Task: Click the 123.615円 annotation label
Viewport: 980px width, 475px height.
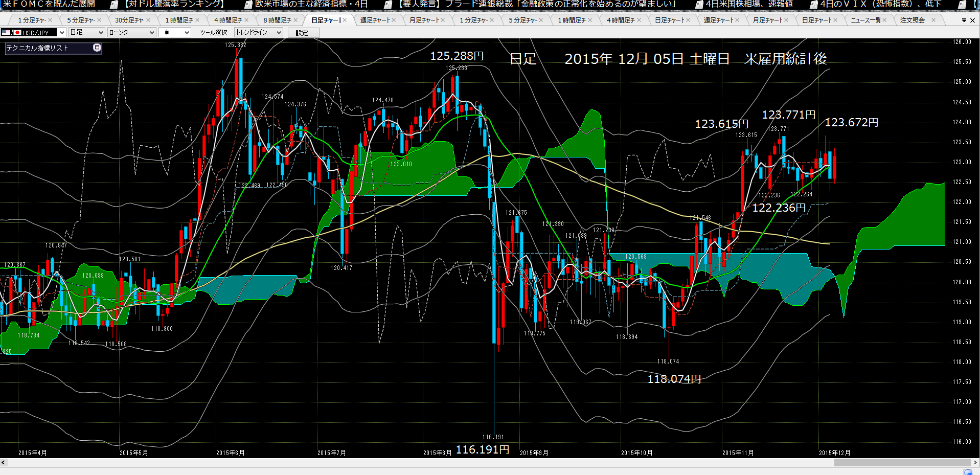Action: tap(721, 124)
